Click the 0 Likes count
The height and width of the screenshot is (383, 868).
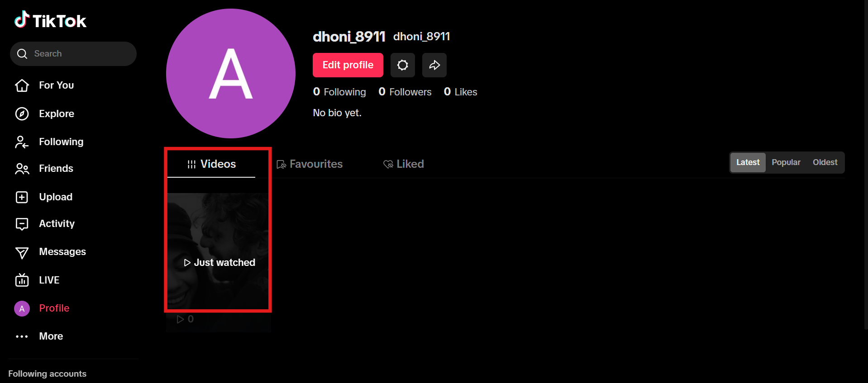(461, 92)
